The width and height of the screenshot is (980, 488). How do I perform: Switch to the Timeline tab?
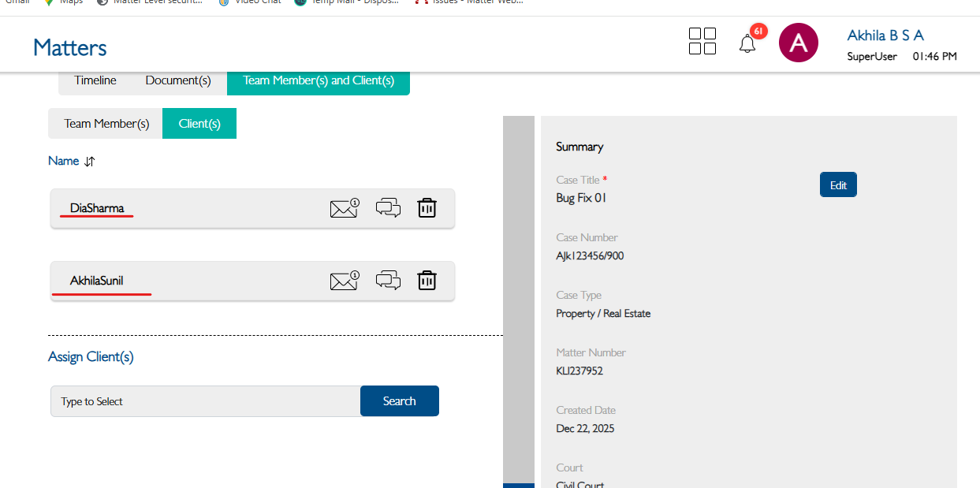pyautogui.click(x=95, y=80)
